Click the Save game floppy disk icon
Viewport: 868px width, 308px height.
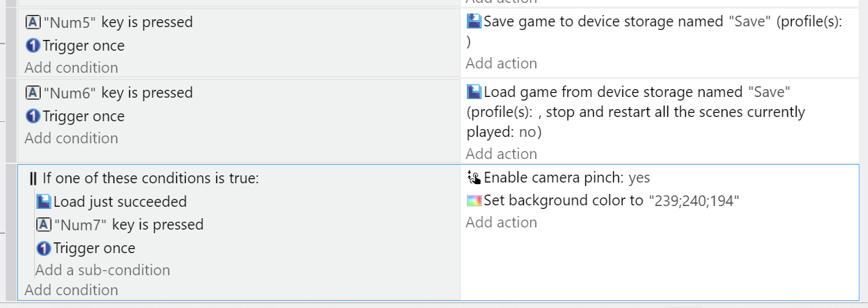point(474,21)
